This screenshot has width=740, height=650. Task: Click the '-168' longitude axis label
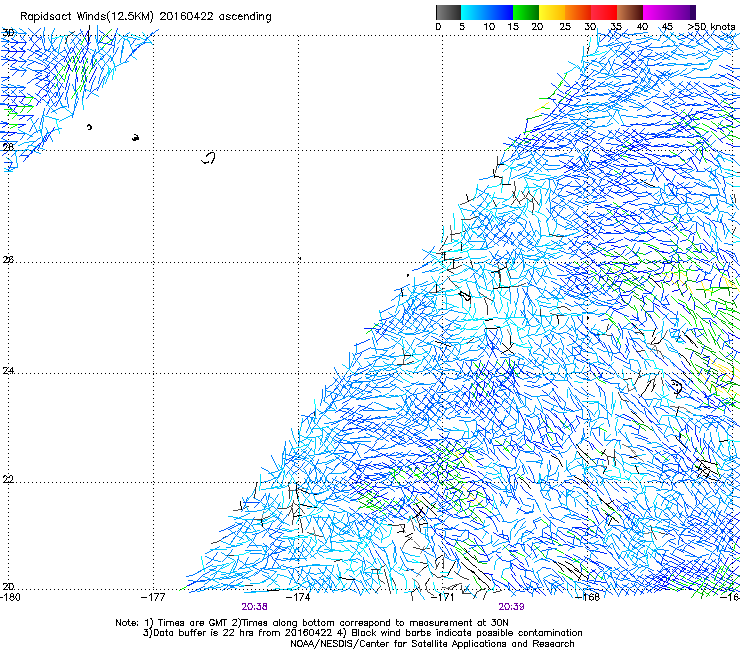[587, 597]
